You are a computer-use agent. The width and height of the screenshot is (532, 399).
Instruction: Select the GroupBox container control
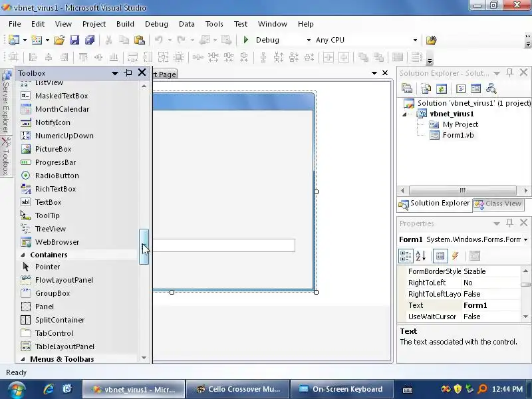(x=53, y=293)
